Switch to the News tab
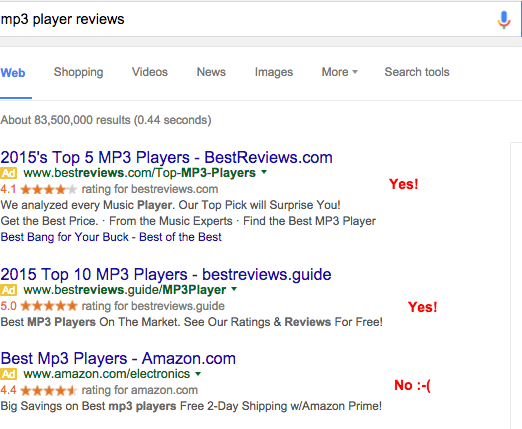Viewport: 522px width, 429px height. pyautogui.click(x=211, y=72)
